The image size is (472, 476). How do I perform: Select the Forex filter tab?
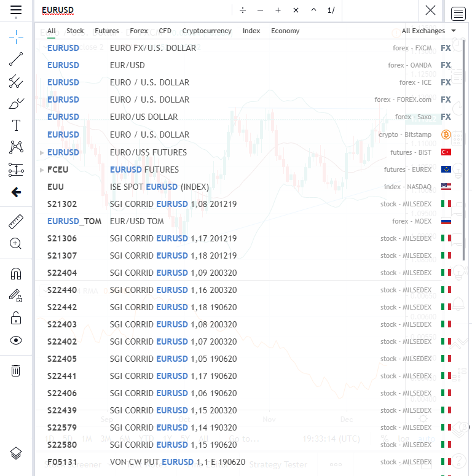(139, 31)
